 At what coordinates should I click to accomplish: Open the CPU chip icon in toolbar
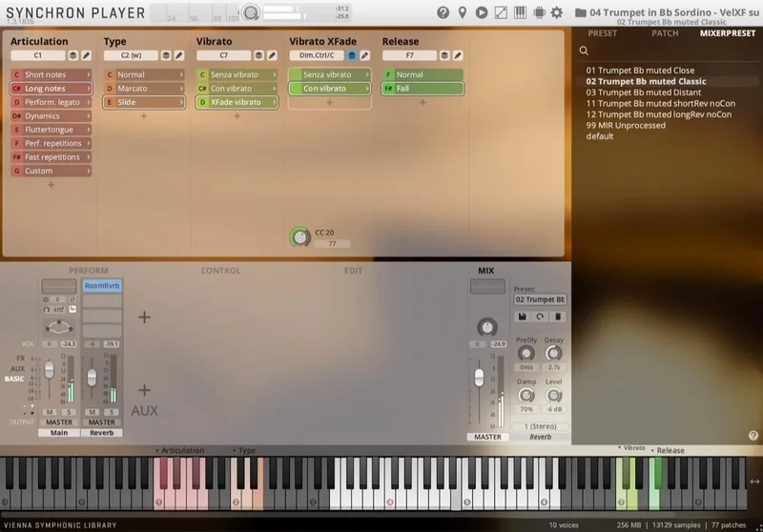pos(539,12)
